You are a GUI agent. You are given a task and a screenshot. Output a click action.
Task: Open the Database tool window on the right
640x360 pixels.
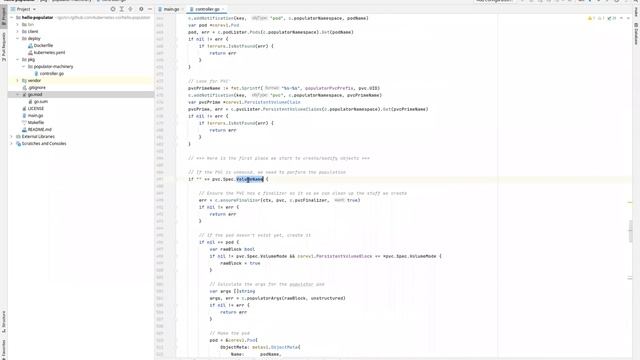(636, 33)
